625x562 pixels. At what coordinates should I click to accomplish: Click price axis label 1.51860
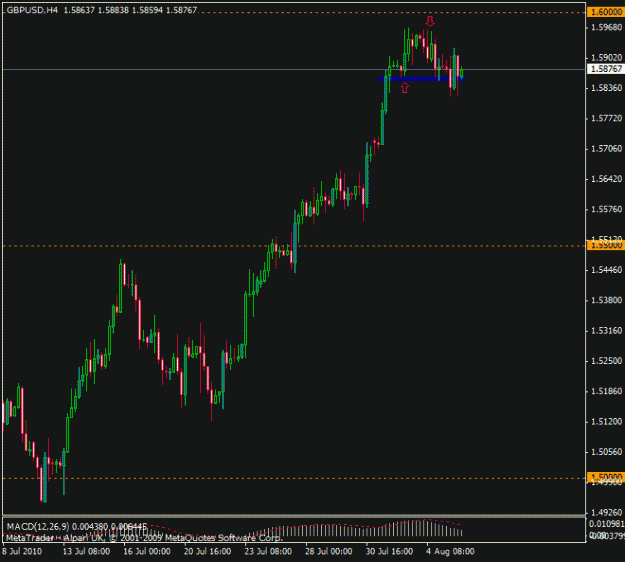coord(607,391)
